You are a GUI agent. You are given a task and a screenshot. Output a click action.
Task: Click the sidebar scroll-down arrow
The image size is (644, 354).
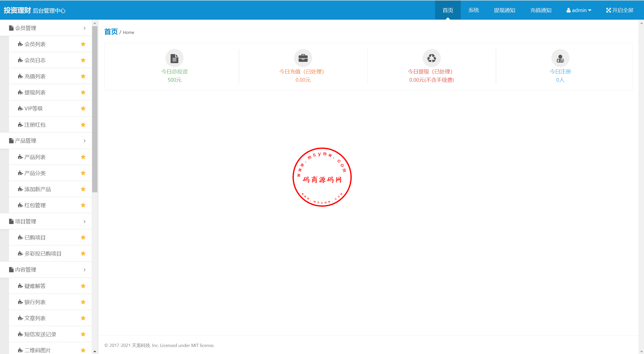click(x=95, y=351)
